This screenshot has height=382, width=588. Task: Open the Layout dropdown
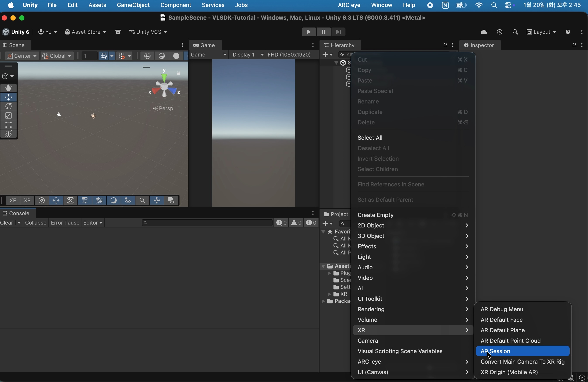542,32
